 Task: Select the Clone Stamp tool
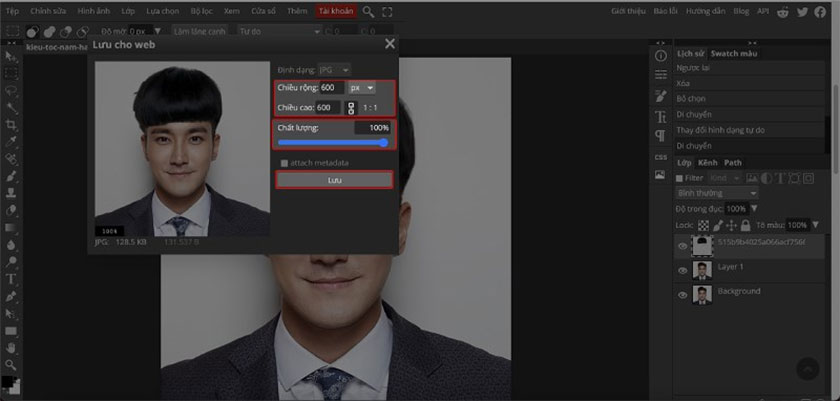click(11, 193)
